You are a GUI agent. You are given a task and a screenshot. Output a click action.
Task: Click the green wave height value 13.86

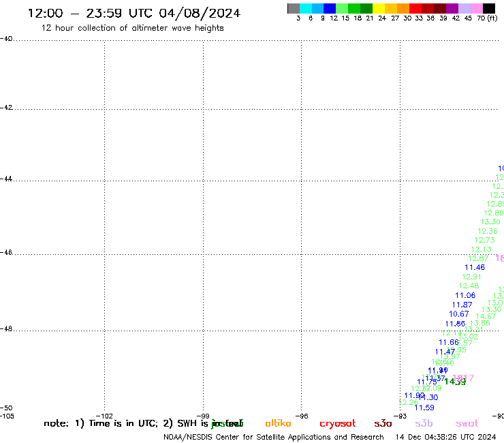point(479,323)
